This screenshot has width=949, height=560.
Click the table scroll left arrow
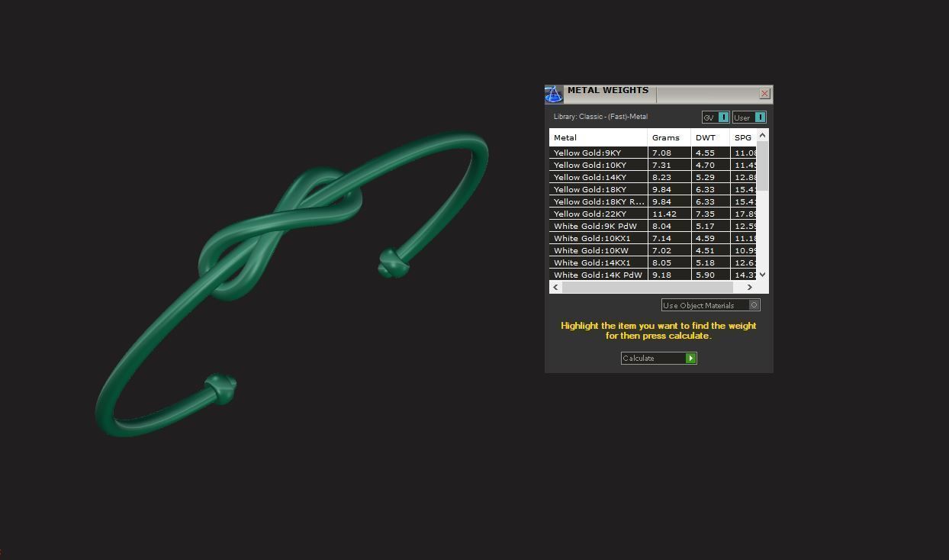tap(555, 287)
